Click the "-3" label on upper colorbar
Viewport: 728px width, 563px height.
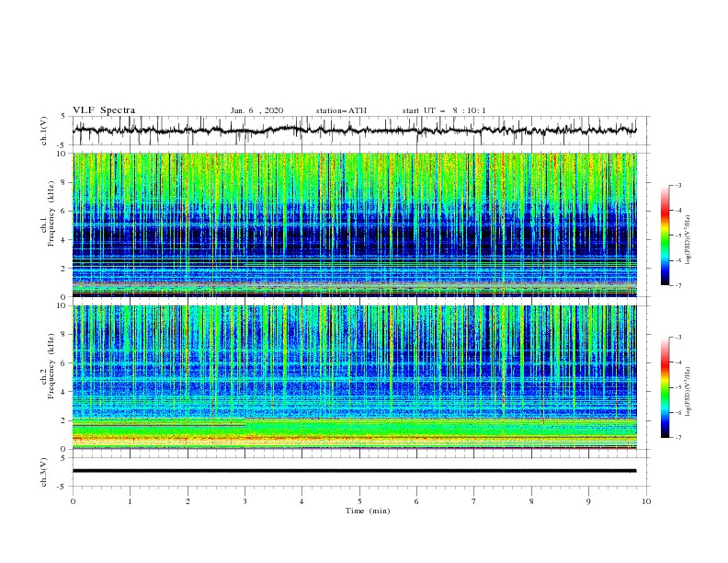[677, 185]
